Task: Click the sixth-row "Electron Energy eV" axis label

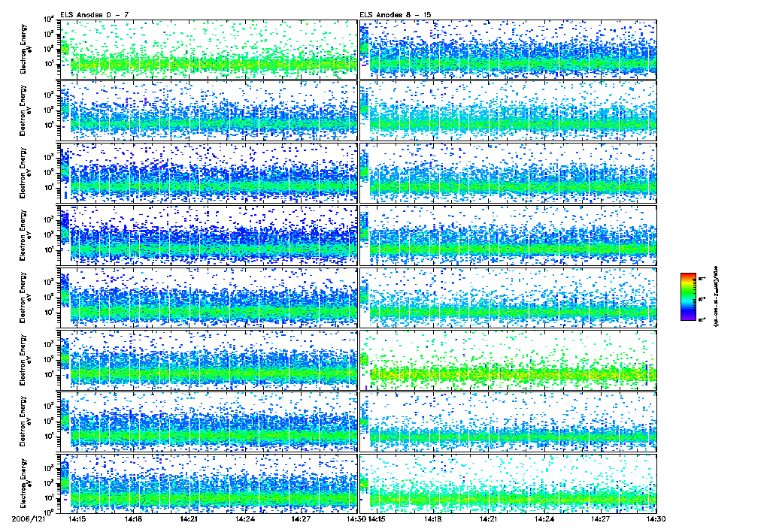Action: tap(25, 360)
